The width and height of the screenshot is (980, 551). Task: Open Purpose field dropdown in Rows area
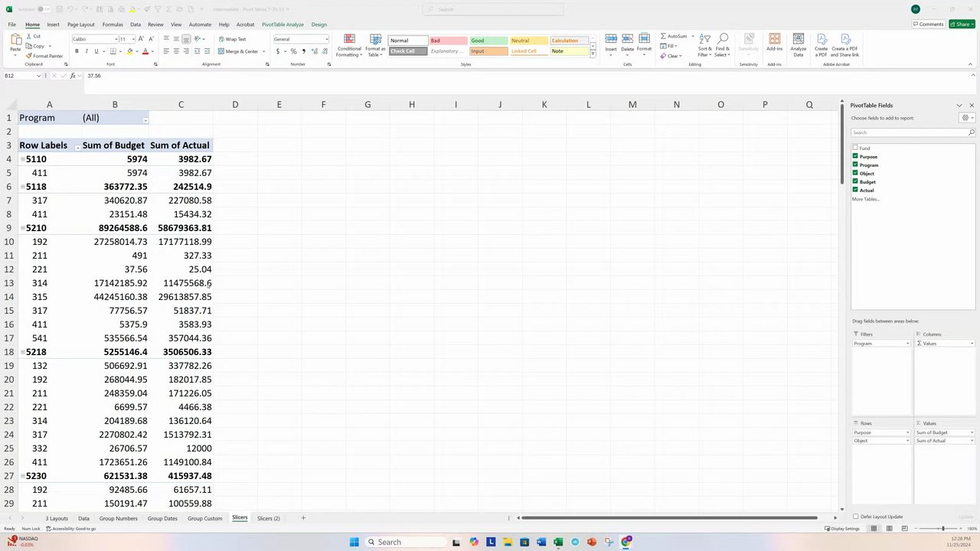[907, 432]
